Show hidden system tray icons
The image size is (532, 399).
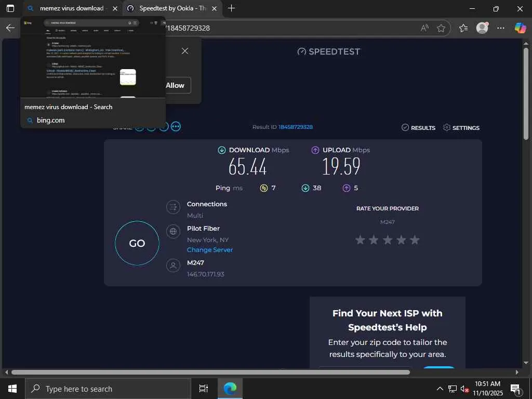point(440,389)
